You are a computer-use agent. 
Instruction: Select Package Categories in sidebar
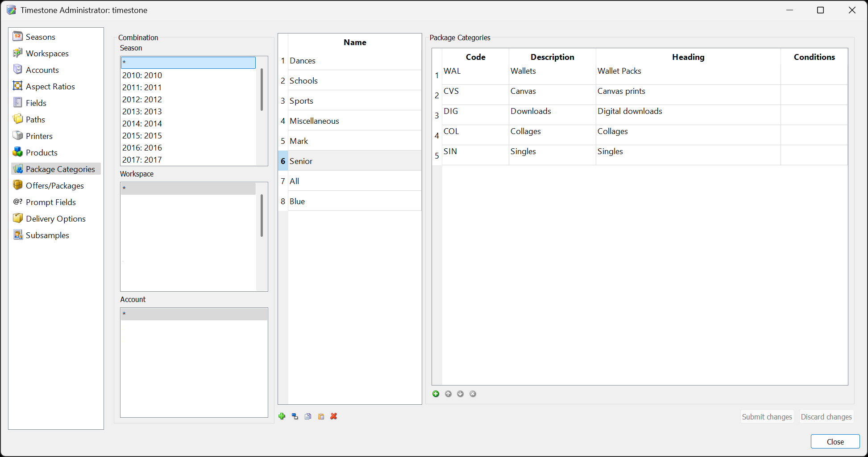point(56,169)
